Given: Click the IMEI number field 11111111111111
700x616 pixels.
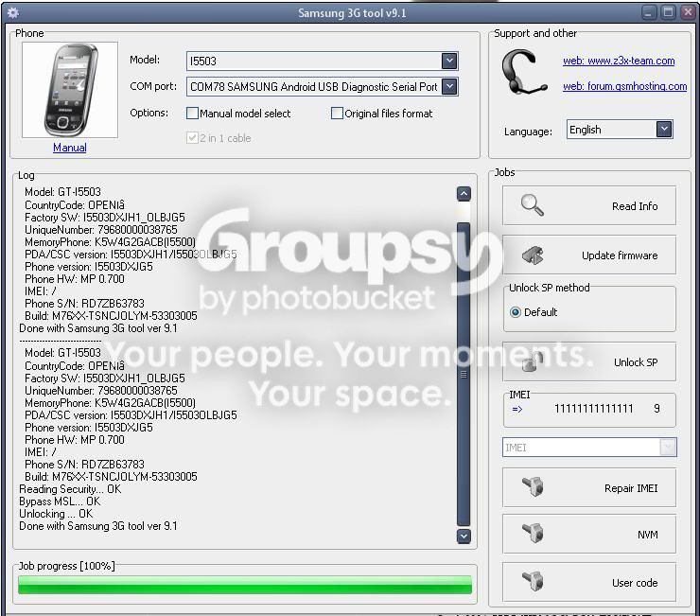Looking at the screenshot, I should pos(593,408).
